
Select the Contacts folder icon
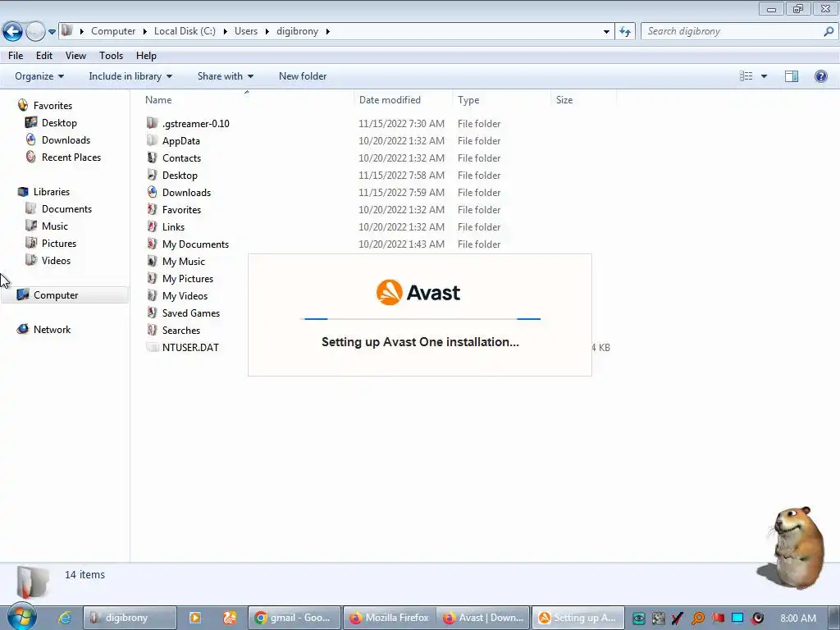152,157
